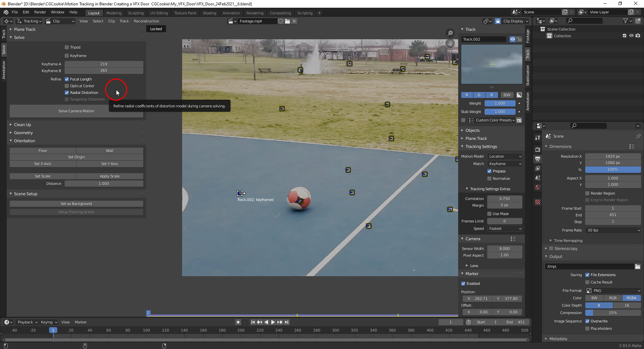The image size is (644, 349).
Task: Click the Set as Background button
Action: pos(76,204)
